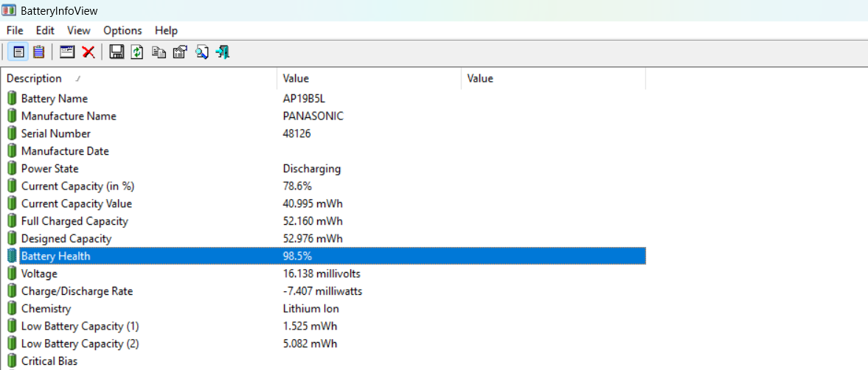Click battery icon beside Power State
The width and height of the screenshot is (868, 370).
tap(13, 168)
